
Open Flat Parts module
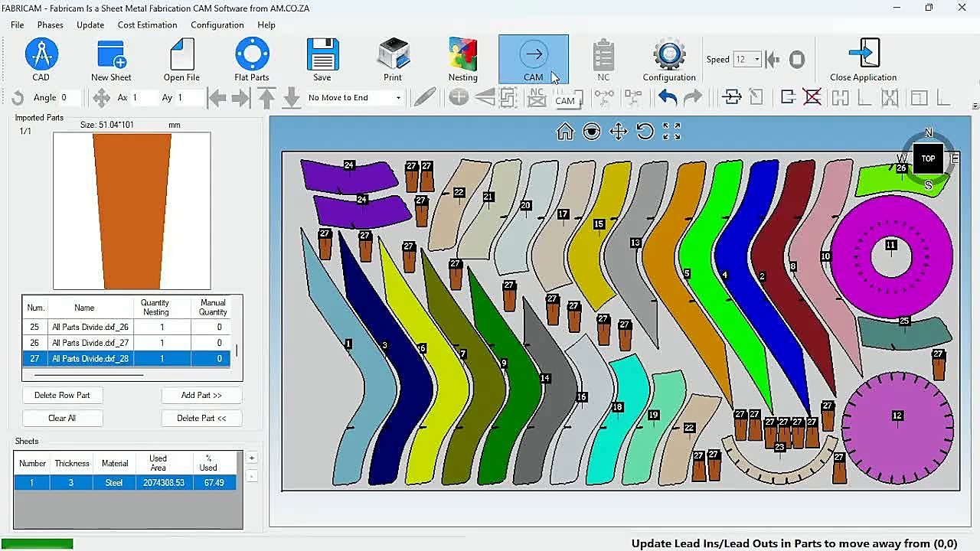(252, 60)
